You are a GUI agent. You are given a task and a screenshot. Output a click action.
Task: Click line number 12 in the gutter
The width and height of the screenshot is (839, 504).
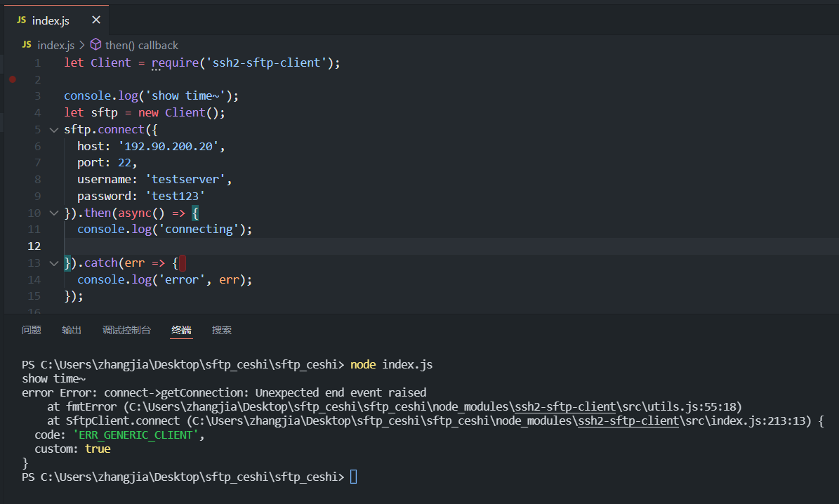pyautogui.click(x=34, y=246)
